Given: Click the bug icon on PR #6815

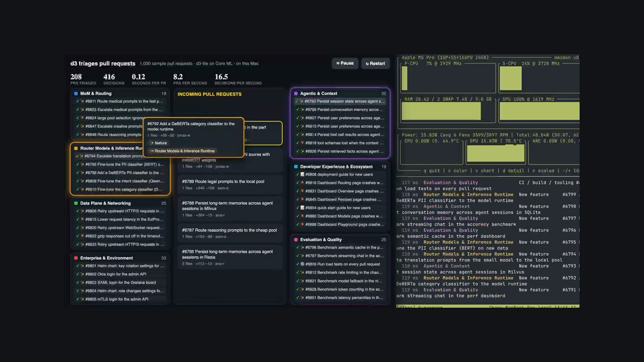Looking at the screenshot, I should tap(82, 219).
